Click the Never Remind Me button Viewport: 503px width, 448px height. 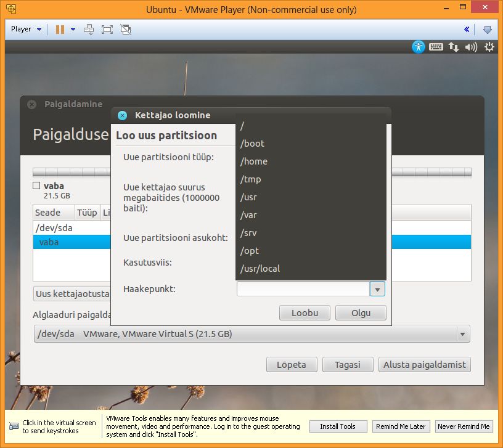point(464,426)
